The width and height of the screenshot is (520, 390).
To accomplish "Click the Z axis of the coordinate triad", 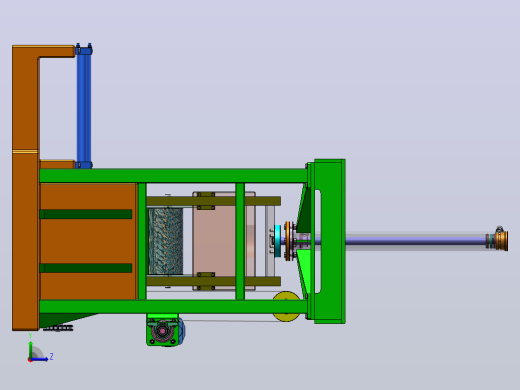I will click(x=41, y=359).
